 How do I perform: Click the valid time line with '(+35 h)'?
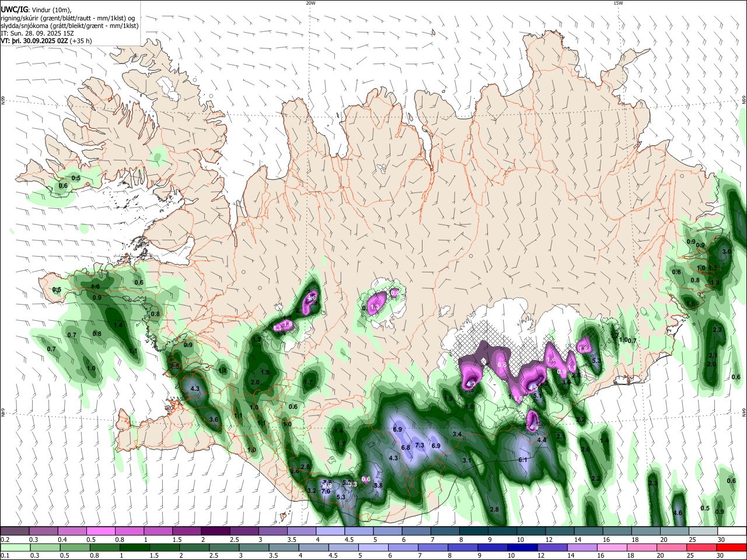tap(46, 41)
